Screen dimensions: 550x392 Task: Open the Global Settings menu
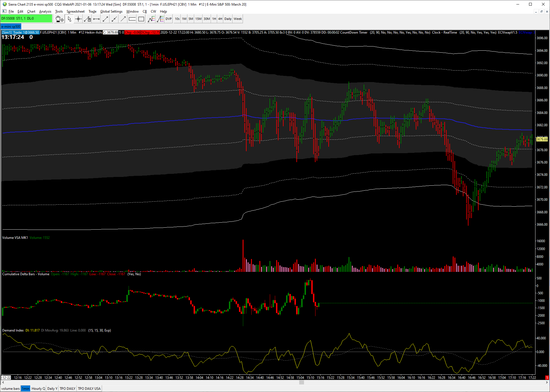(x=111, y=11)
